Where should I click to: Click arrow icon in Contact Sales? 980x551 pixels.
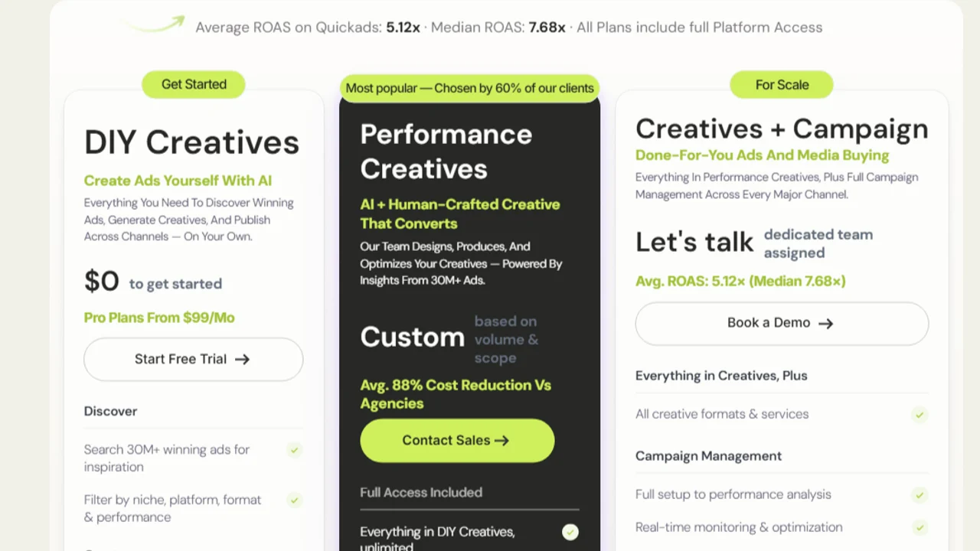coord(501,440)
